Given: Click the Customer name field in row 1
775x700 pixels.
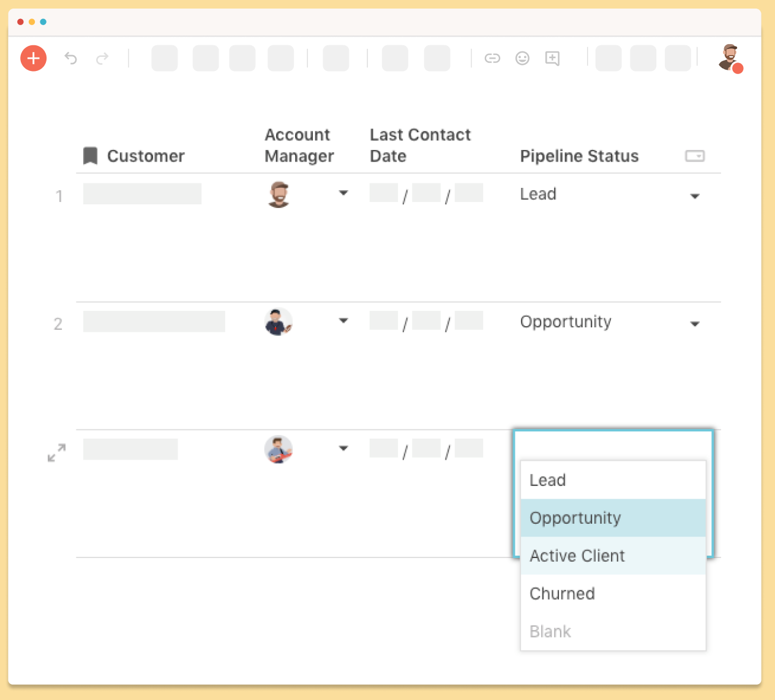Looking at the screenshot, I should 142,194.
